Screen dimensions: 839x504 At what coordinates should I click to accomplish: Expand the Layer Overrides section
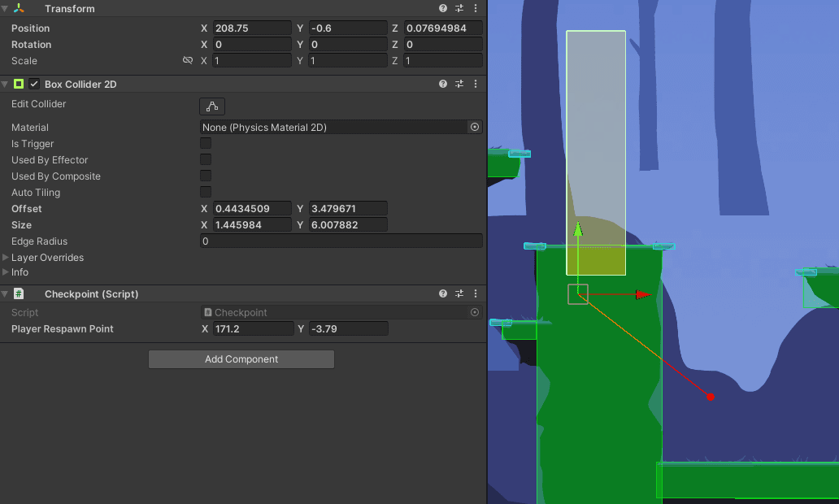[7, 258]
